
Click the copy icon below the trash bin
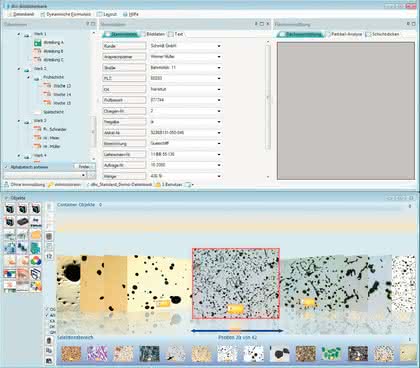[x=49, y=351]
